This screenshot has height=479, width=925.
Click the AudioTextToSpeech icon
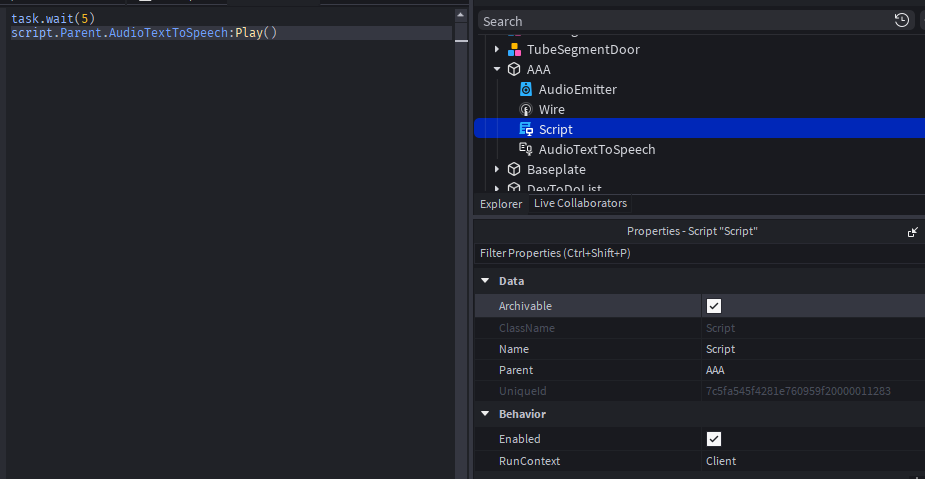pyautogui.click(x=526, y=149)
